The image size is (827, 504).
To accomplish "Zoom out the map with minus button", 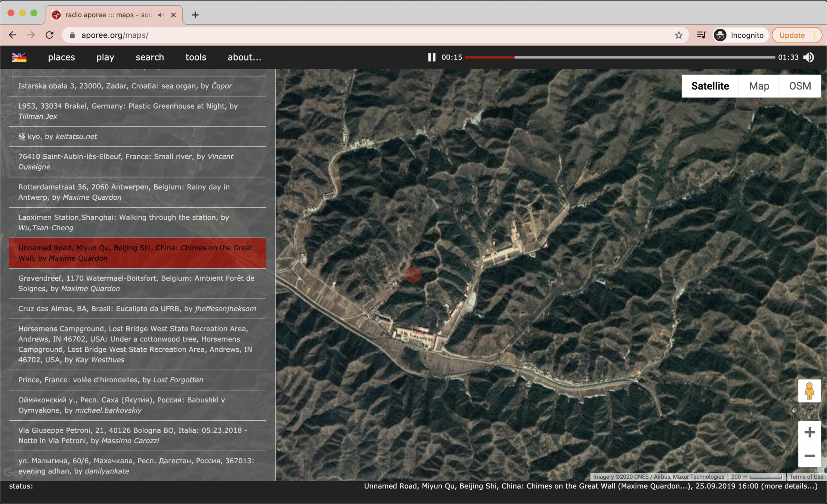I will 809,455.
